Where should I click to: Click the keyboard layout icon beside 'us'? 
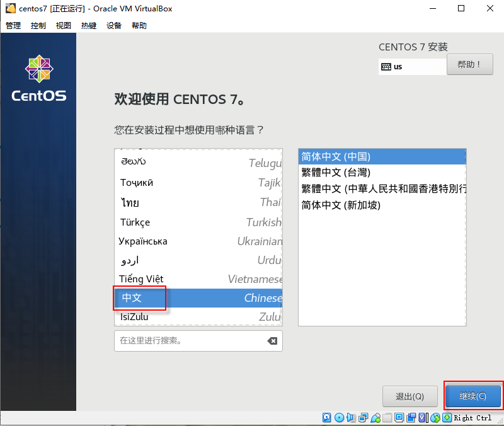(386, 67)
